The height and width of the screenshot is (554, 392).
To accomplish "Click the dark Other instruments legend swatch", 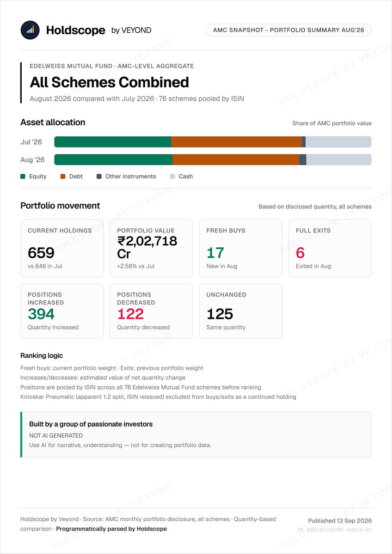I will [x=99, y=177].
